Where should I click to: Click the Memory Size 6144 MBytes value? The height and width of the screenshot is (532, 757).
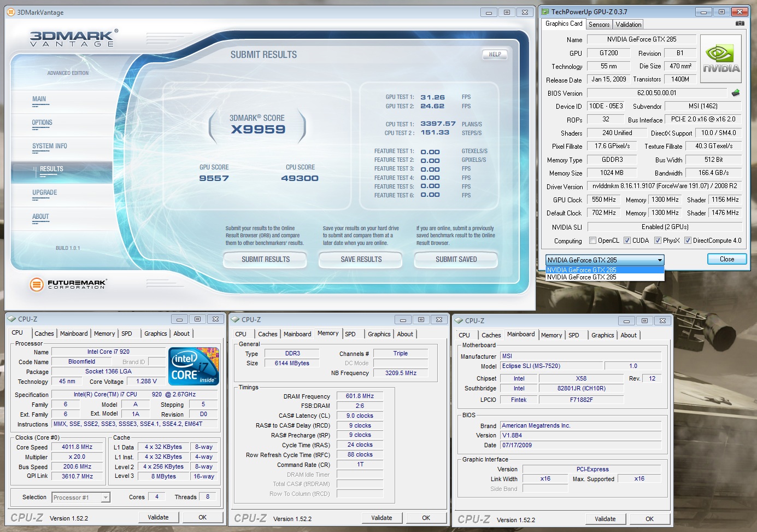292,363
